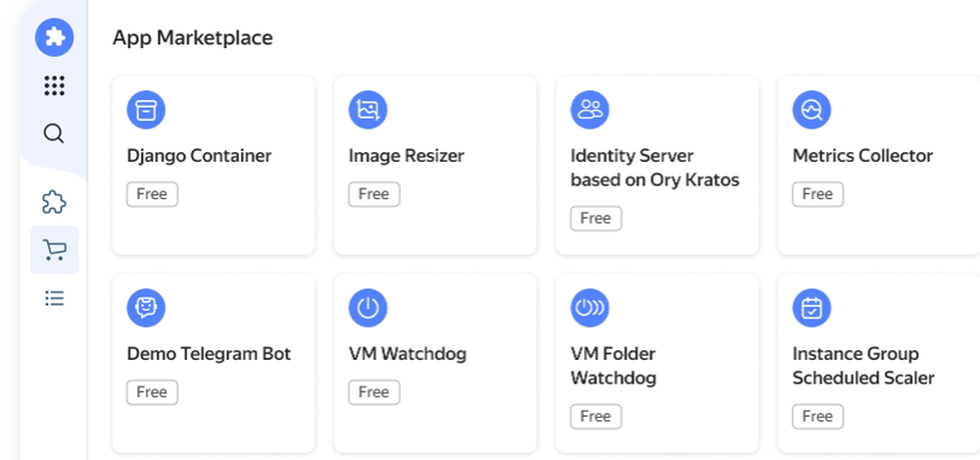This screenshot has width=980, height=460.
Task: Select the shopping cart marketplace icon
Action: [55, 250]
